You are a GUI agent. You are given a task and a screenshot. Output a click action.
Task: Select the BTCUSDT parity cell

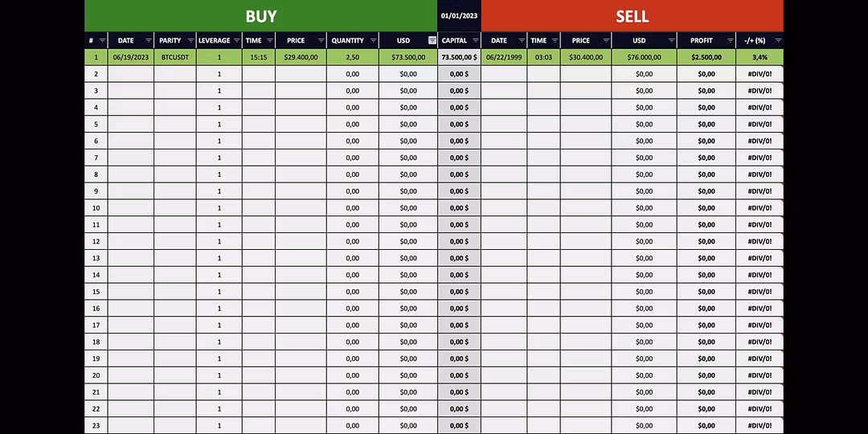click(x=174, y=57)
